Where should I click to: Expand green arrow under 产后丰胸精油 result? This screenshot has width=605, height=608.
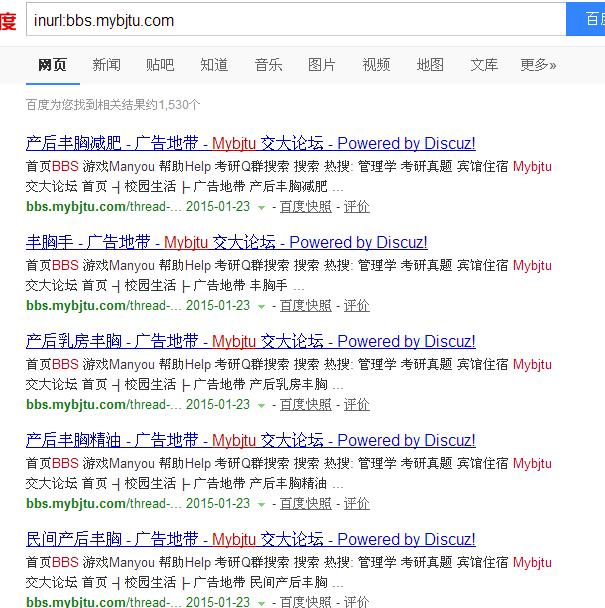pos(262,504)
